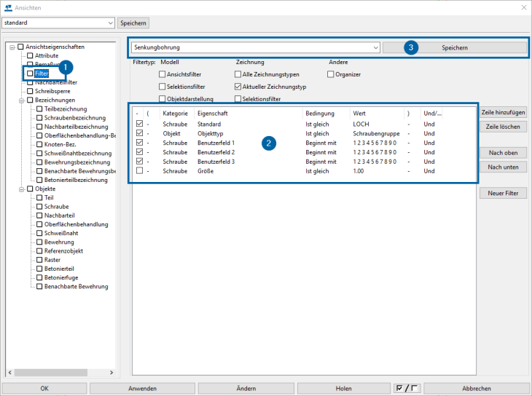Screen dimensions: 532x396
Task: Move row up with Nach oben
Action: pyautogui.click(x=503, y=153)
